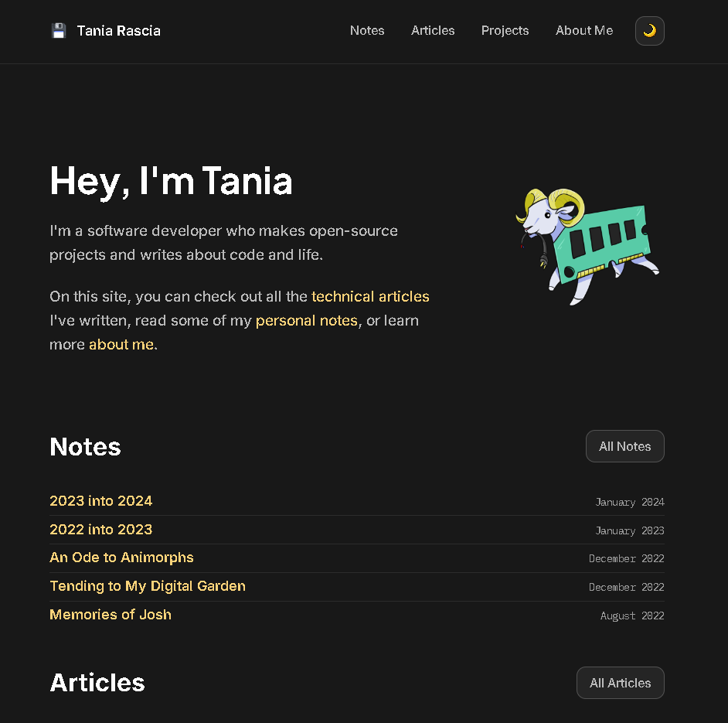Click the Tania Rascia site title
The image size is (728, 723).
(x=119, y=31)
